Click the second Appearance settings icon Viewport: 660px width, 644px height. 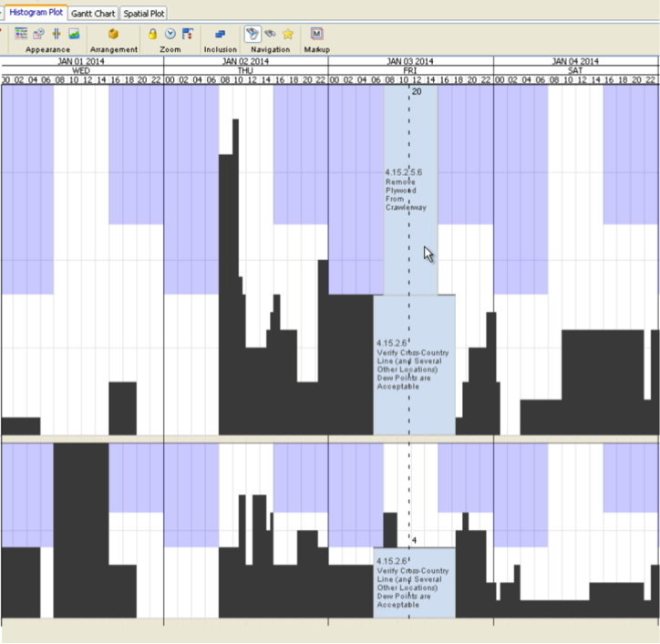38,34
